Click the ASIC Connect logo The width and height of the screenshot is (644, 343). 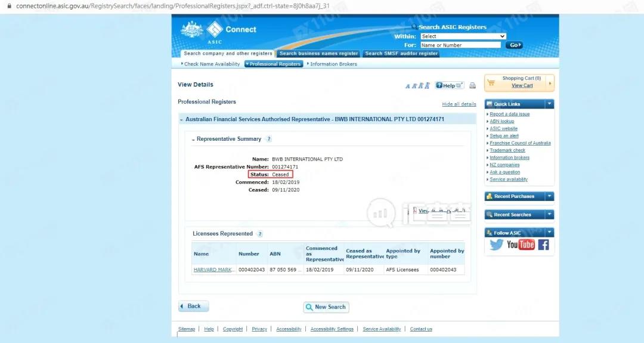tap(218, 32)
